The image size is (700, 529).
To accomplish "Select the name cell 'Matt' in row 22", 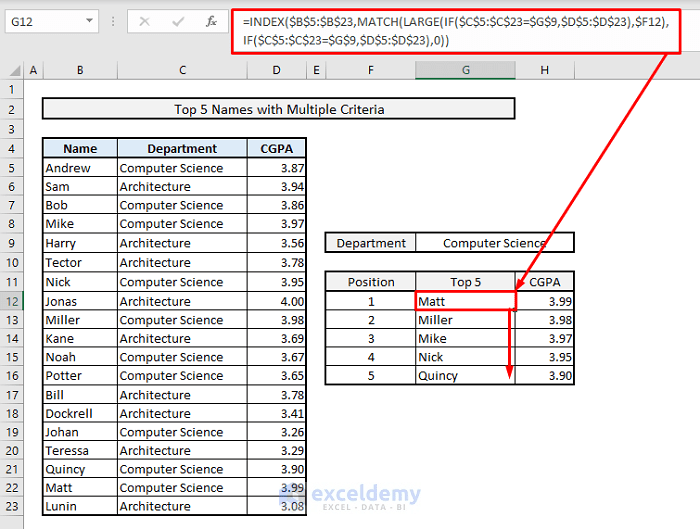I will [x=80, y=488].
